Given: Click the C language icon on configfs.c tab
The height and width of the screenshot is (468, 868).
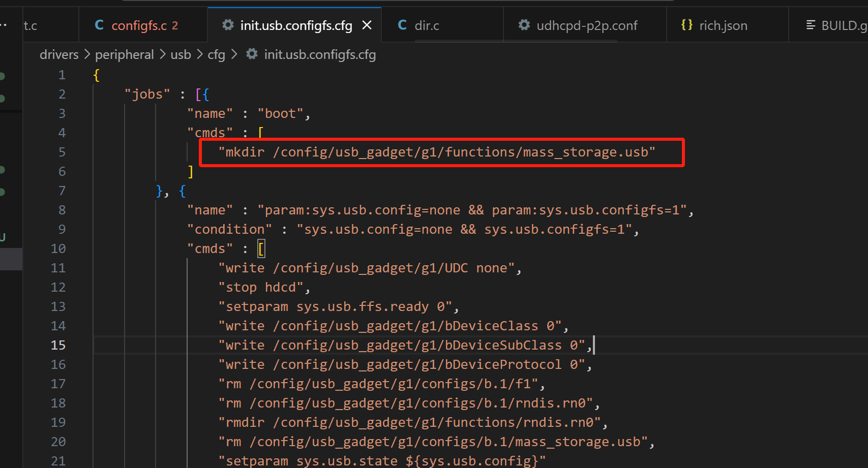Looking at the screenshot, I should [x=99, y=25].
